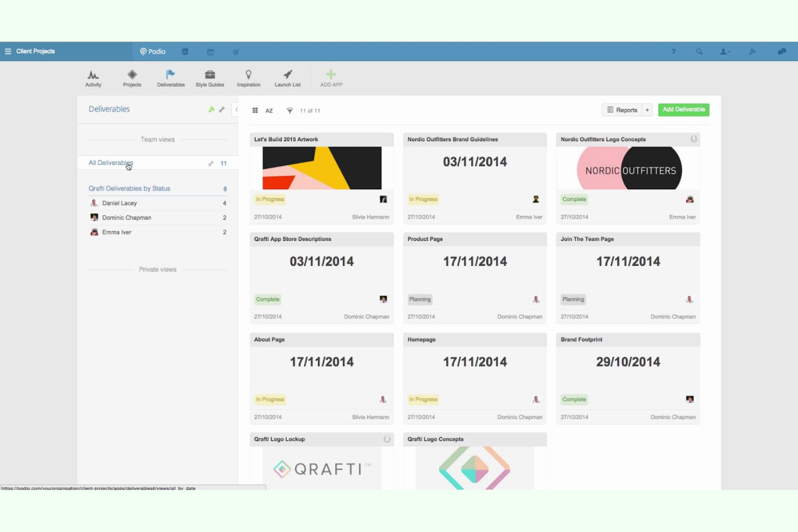
Task: Open the Calendar icon in top bar
Action: tap(210, 51)
